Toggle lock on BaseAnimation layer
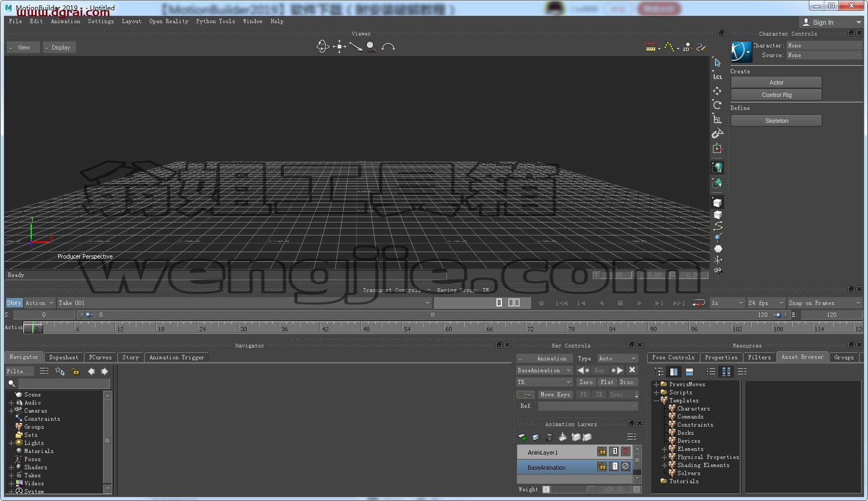868x501 pixels. click(x=602, y=467)
